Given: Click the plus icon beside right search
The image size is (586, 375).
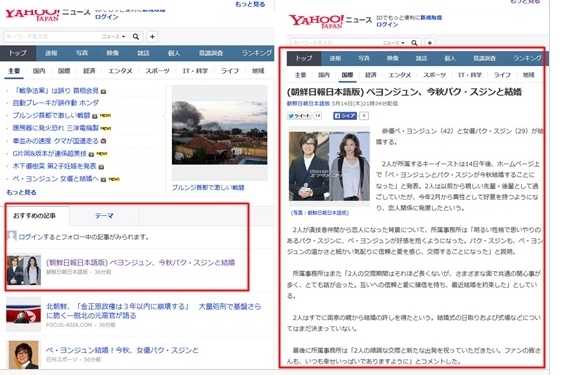Looking at the screenshot, I should tap(430, 43).
